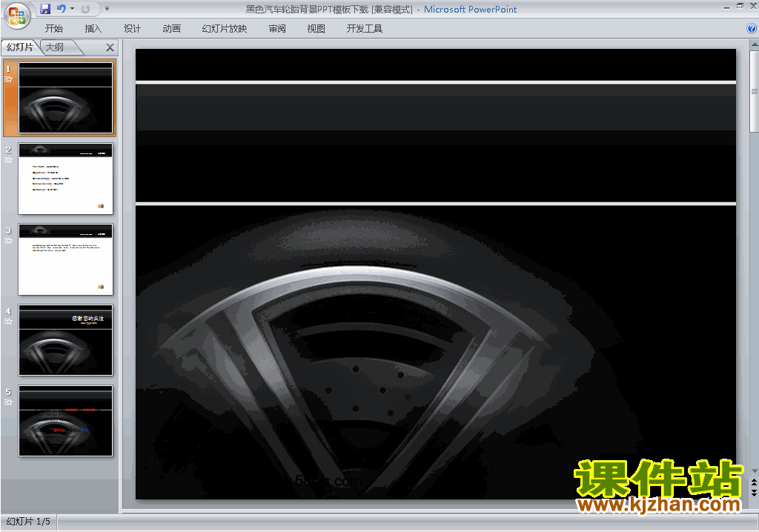
Task: Click the animation star icon under slide 3
Action: point(8,241)
